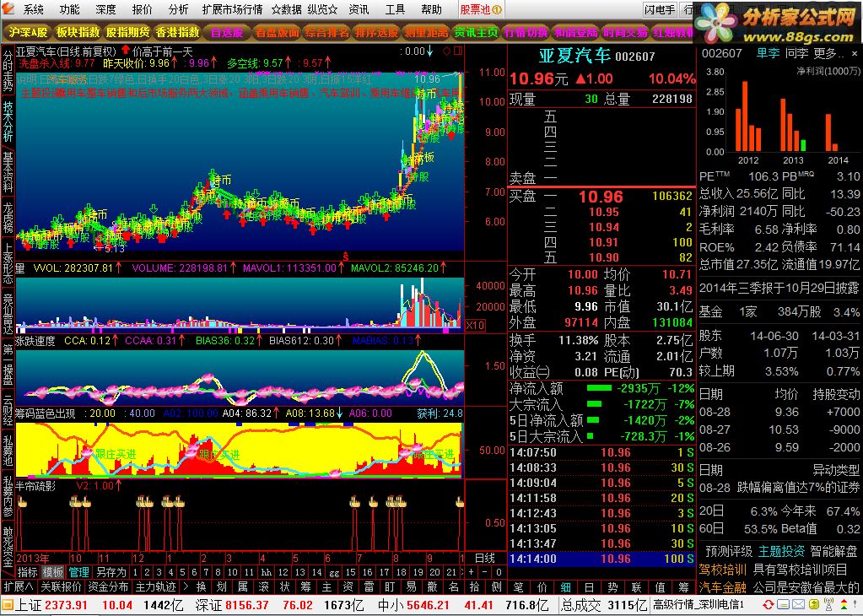Select the 指标 tab below the chart
The height and width of the screenshot is (616, 863).
pos(28,572)
